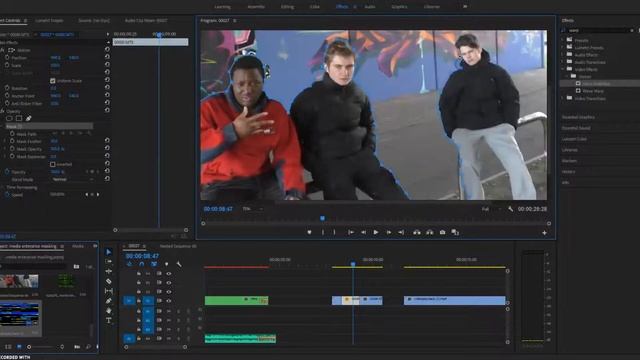Collapse the Video Effects folder
The height and width of the screenshot is (360, 640).
coord(563,69)
